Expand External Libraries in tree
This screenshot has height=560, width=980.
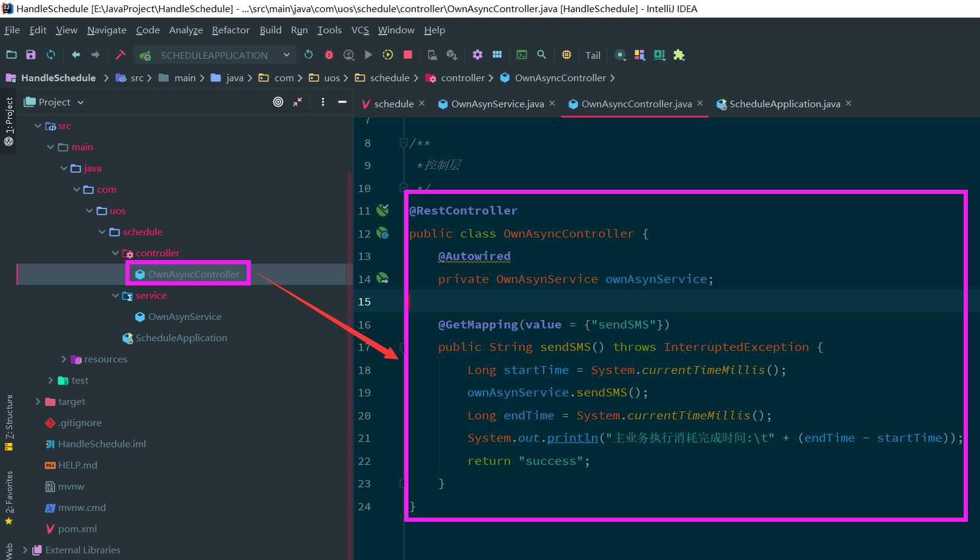pyautogui.click(x=25, y=550)
